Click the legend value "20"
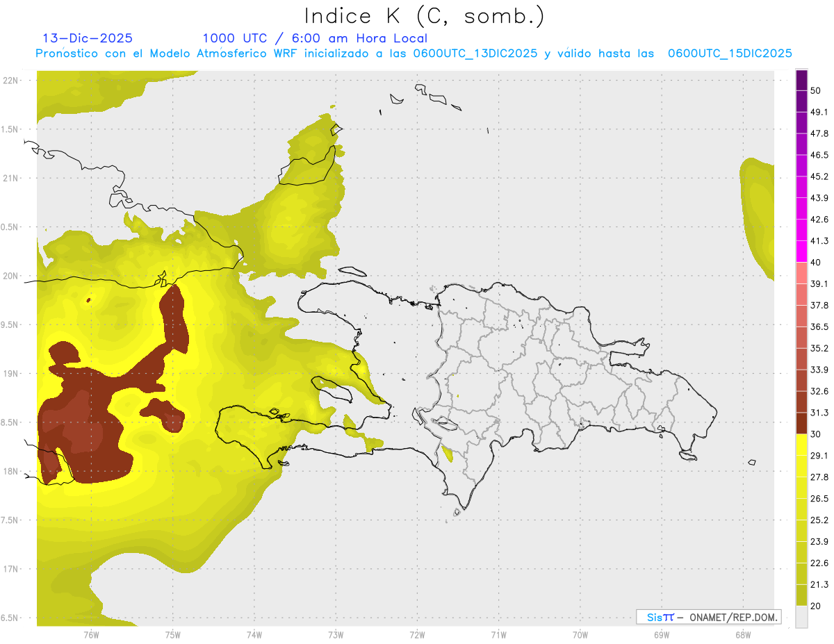This screenshot has height=644, width=834. click(x=816, y=606)
